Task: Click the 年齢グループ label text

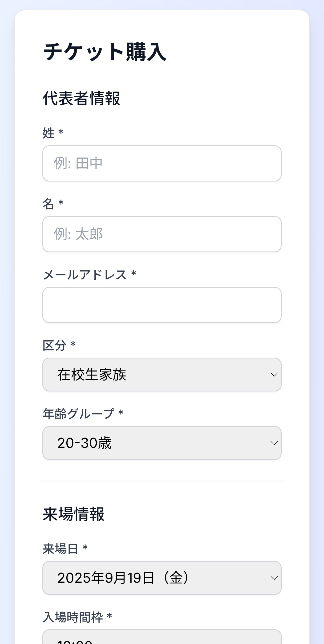Action: (x=78, y=414)
